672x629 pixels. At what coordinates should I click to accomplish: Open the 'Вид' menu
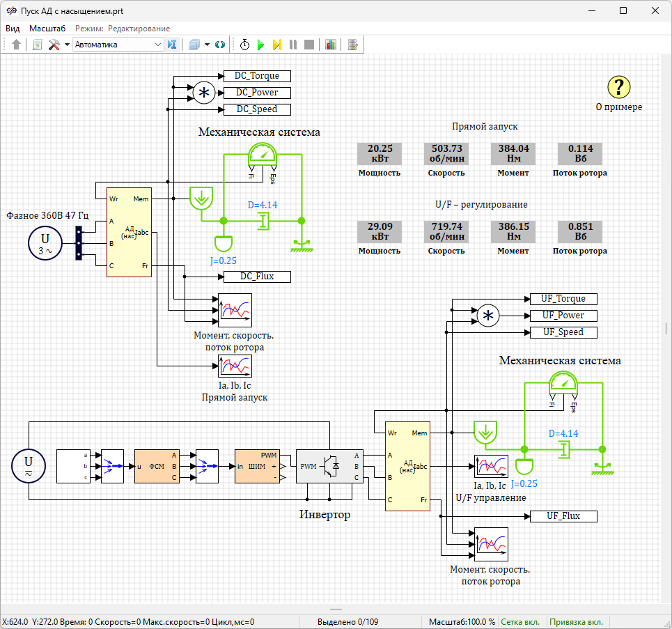pos(13,29)
